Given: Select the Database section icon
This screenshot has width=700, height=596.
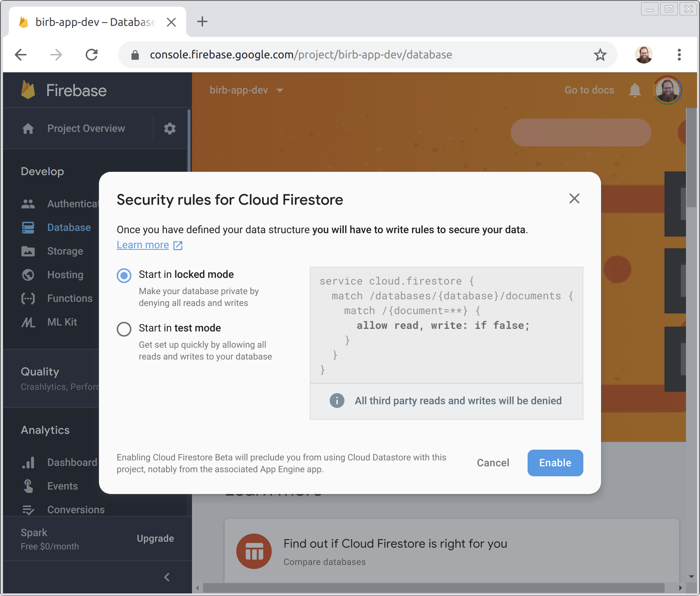Looking at the screenshot, I should click(x=28, y=227).
